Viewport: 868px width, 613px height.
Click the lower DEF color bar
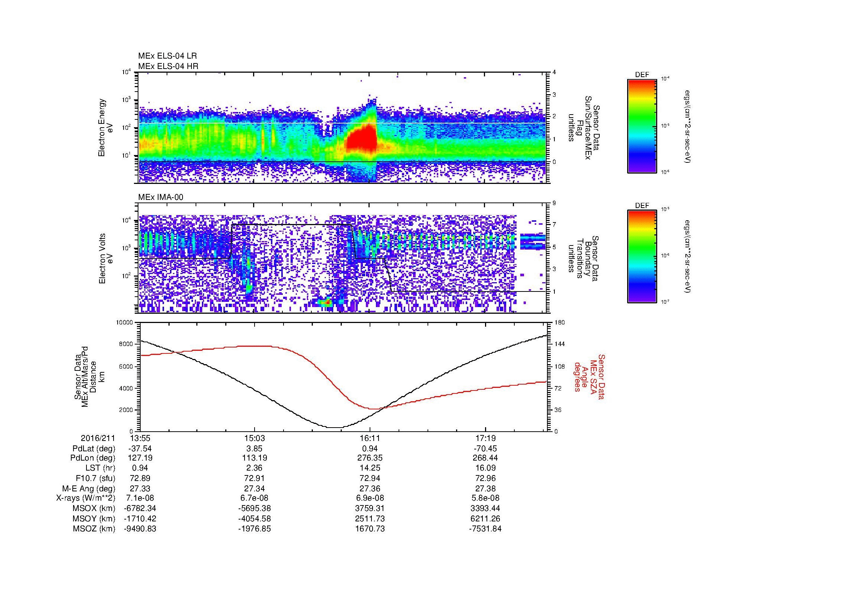click(x=642, y=257)
